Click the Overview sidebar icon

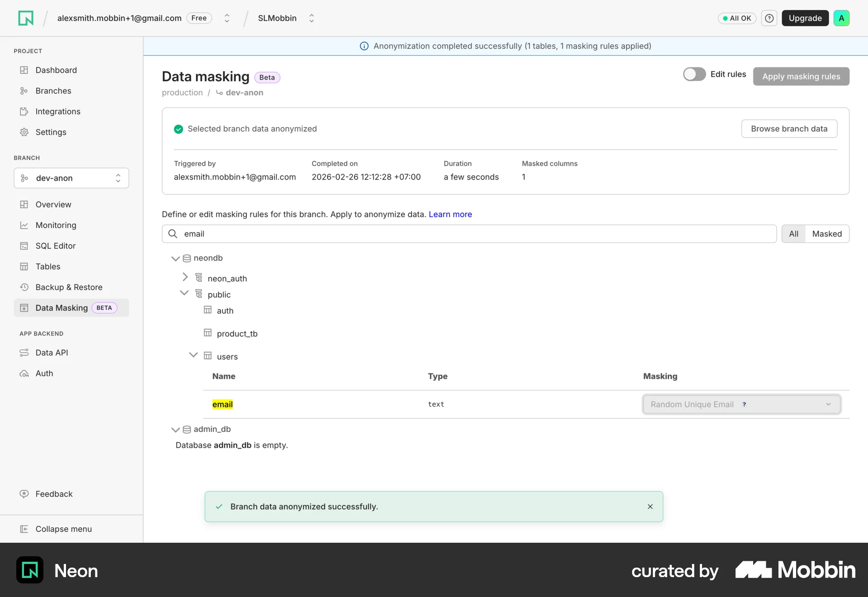(24, 204)
